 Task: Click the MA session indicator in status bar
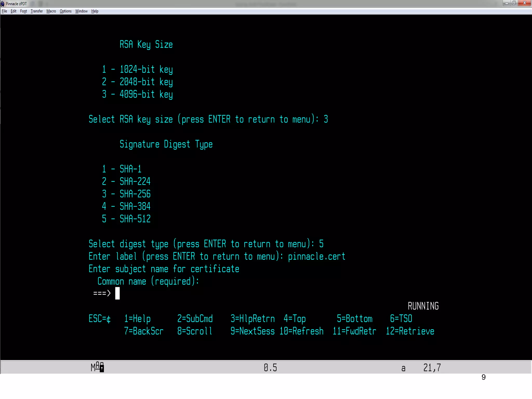(97, 367)
